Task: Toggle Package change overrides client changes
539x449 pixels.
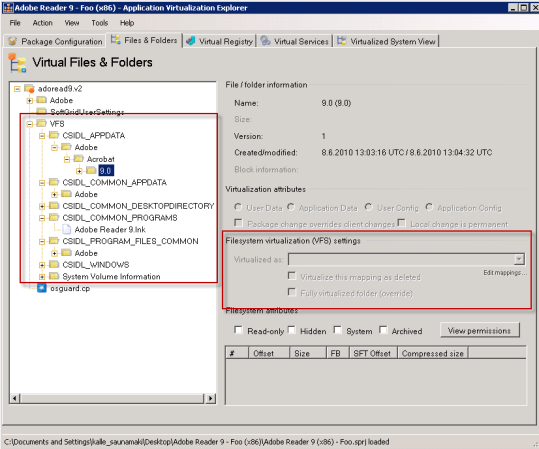Action: [238, 223]
